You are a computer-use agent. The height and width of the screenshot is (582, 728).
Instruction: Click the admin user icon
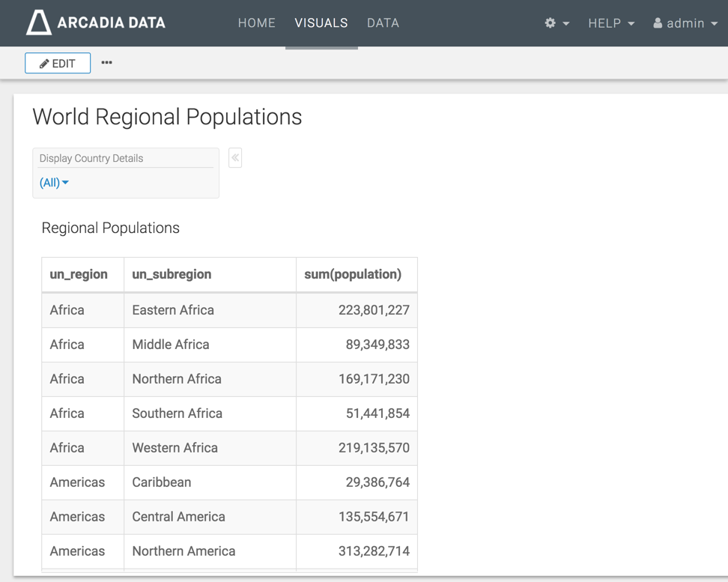[658, 23]
